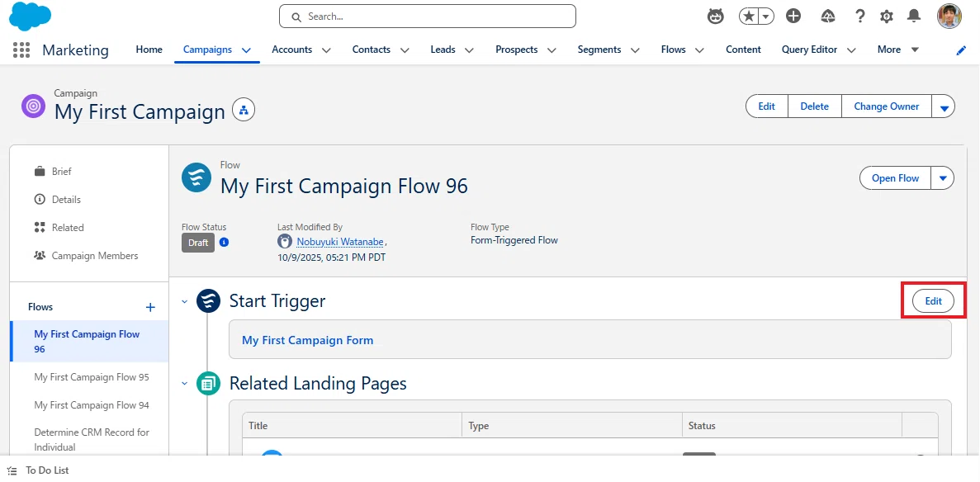Image resolution: width=980 pixels, height=482 pixels.
Task: Open the Contacts tab
Action: click(372, 50)
